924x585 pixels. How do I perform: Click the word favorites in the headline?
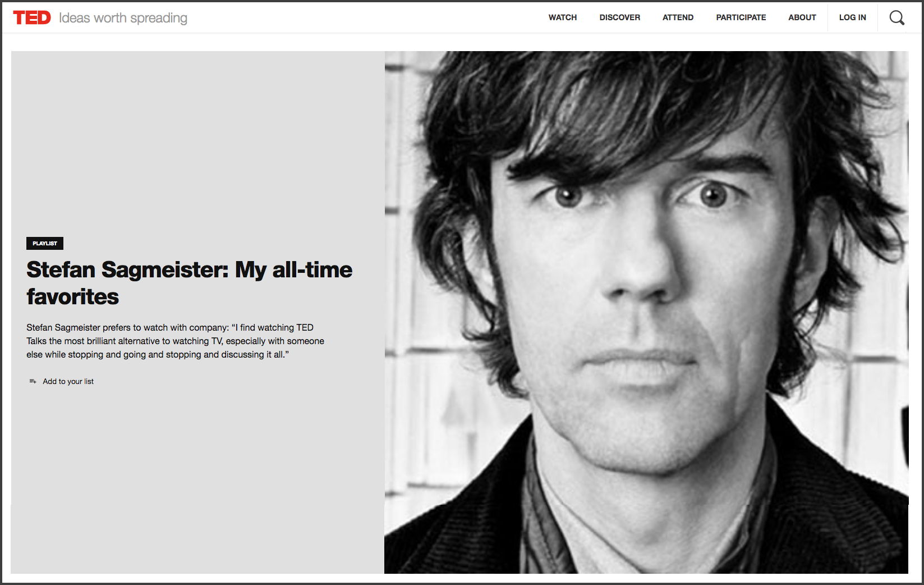72,296
